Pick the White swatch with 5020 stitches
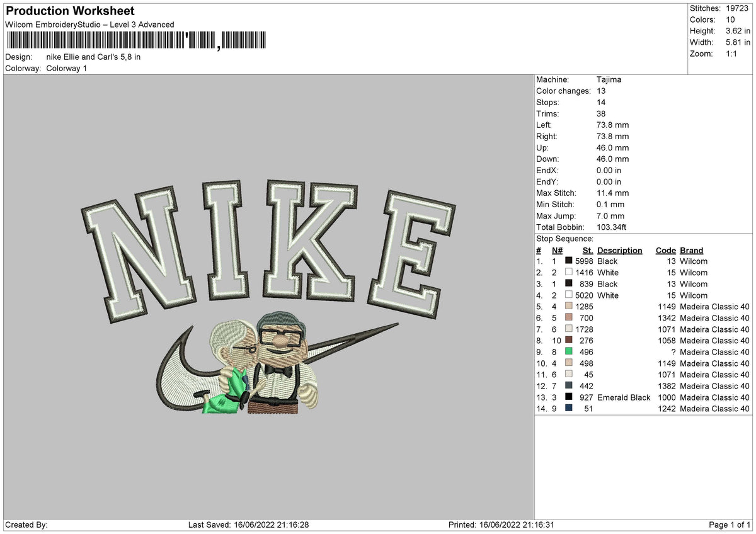The height and width of the screenshot is (534, 756). click(x=569, y=295)
